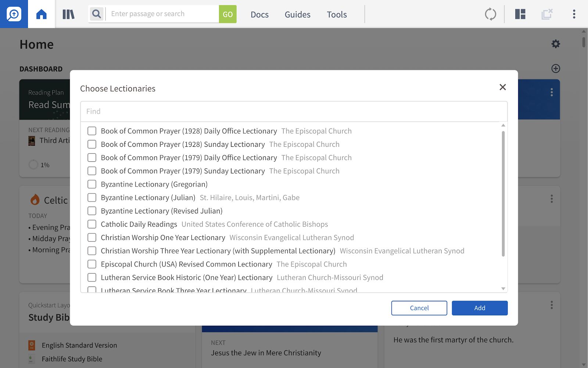
Task: Click the passage or search box
Action: [162, 14]
